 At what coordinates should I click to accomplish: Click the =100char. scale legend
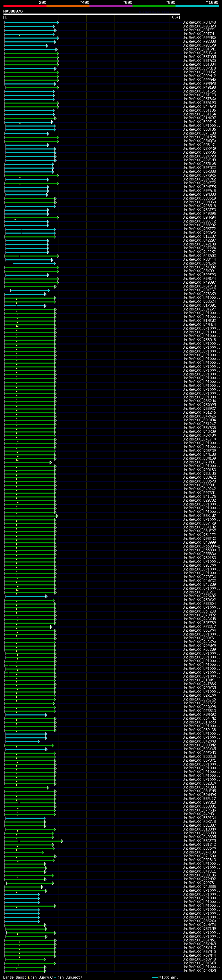[164, 977]
